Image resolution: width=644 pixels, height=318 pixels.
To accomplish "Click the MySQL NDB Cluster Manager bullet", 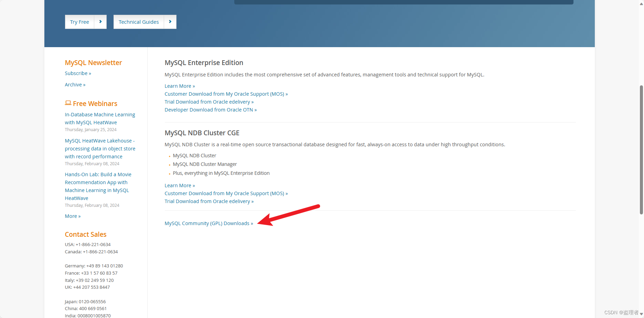I will 205,164.
